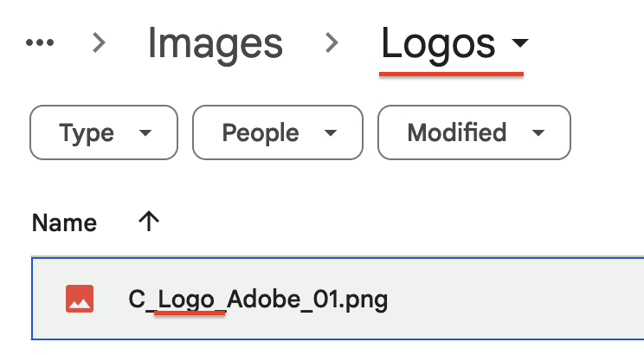The image size is (644, 355).
Task: Click the chevron between Images and Logos
Action: click(x=332, y=42)
